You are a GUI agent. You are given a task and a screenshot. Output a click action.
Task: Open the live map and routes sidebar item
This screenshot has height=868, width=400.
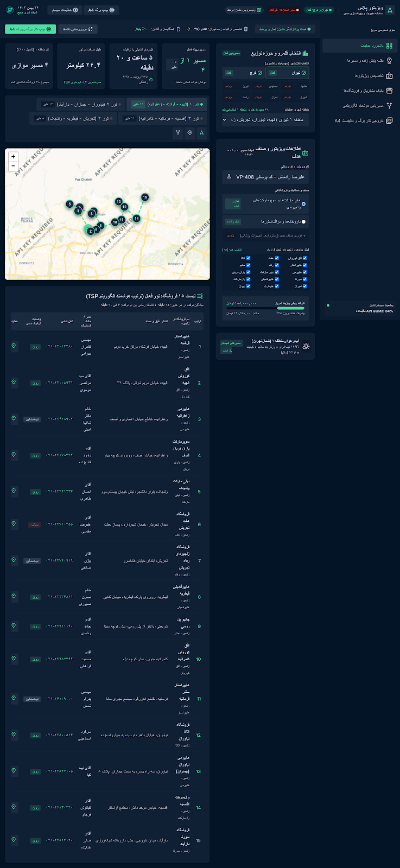359,61
